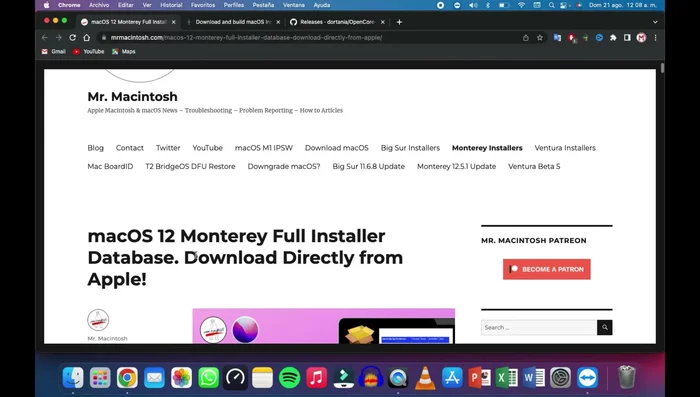Open the Historial menu
The height and width of the screenshot is (397, 700).
171,5
